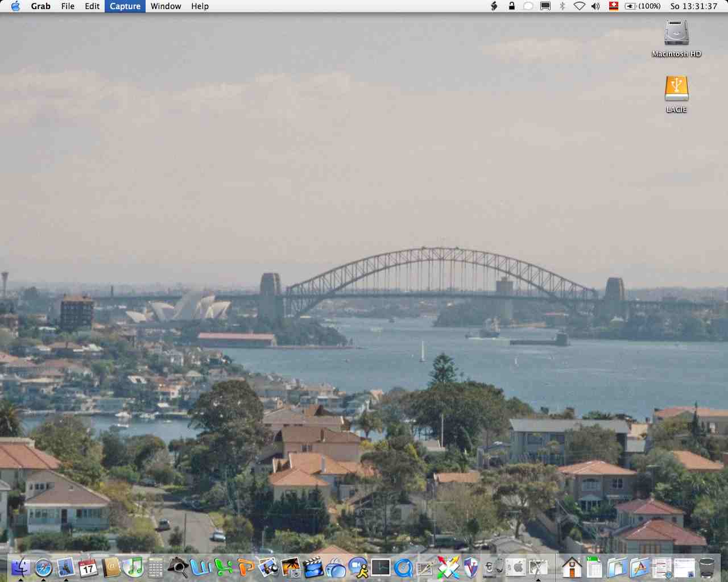Open the AirPort Wi-Fi status menu

click(x=579, y=6)
